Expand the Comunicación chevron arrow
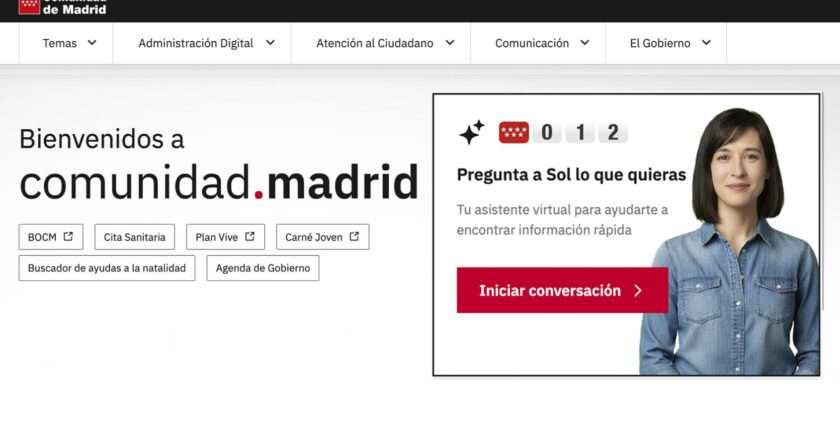Screen dimensions: 840x440 (584, 42)
